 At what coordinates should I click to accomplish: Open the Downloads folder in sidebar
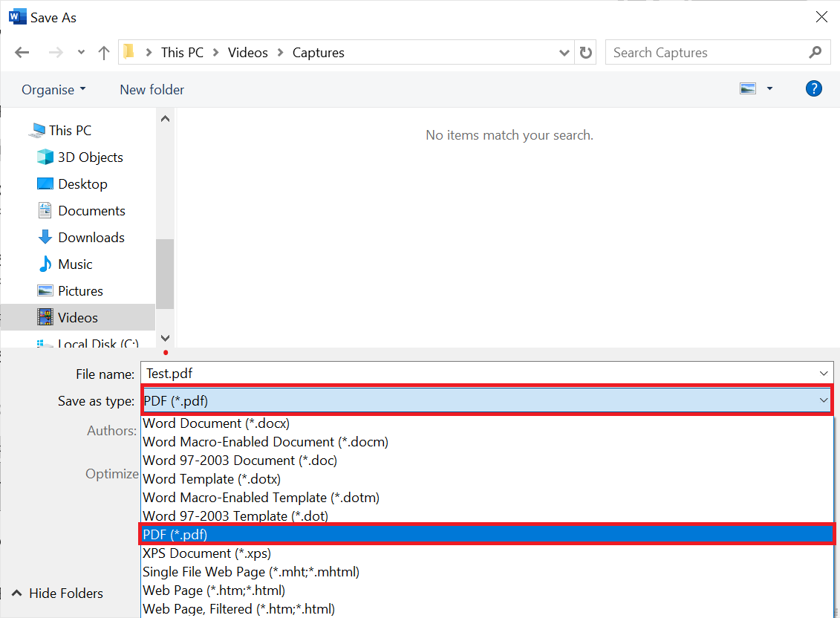91,238
